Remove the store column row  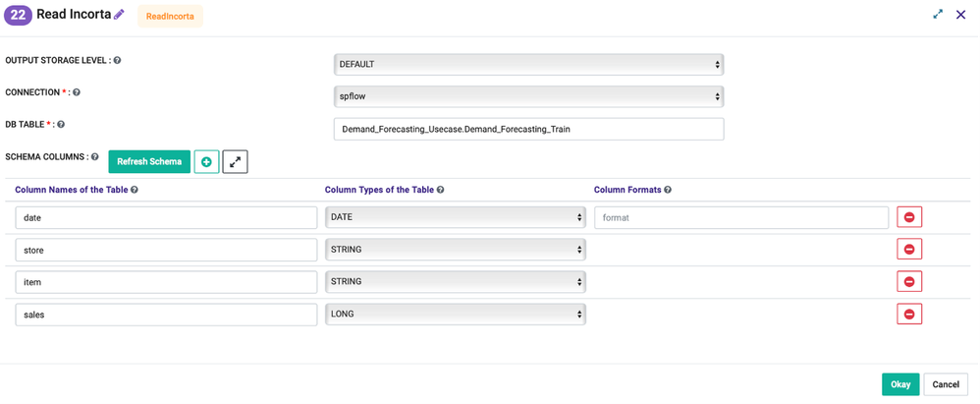tap(909, 250)
